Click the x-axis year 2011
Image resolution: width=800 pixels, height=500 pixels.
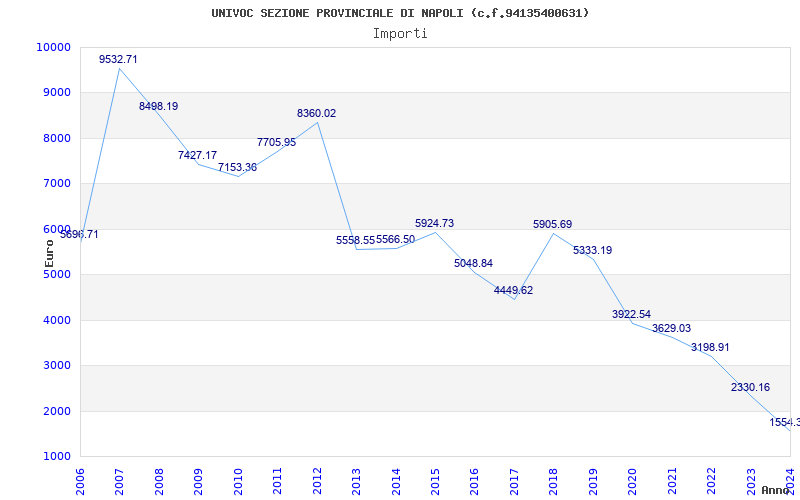click(x=278, y=480)
